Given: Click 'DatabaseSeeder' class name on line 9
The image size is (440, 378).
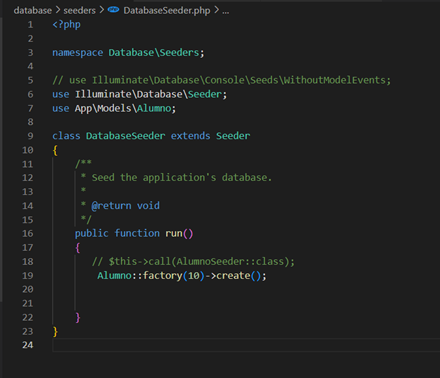Looking at the screenshot, I should [126, 136].
